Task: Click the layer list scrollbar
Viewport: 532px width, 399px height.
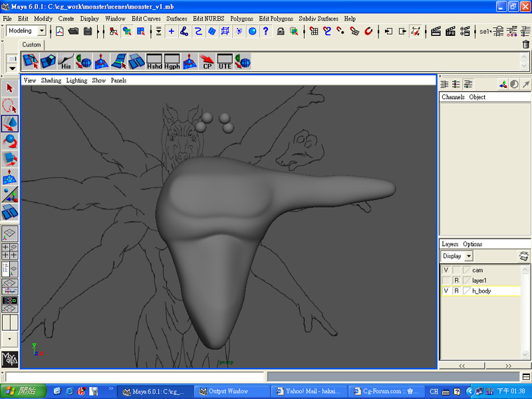Action: click(x=525, y=312)
